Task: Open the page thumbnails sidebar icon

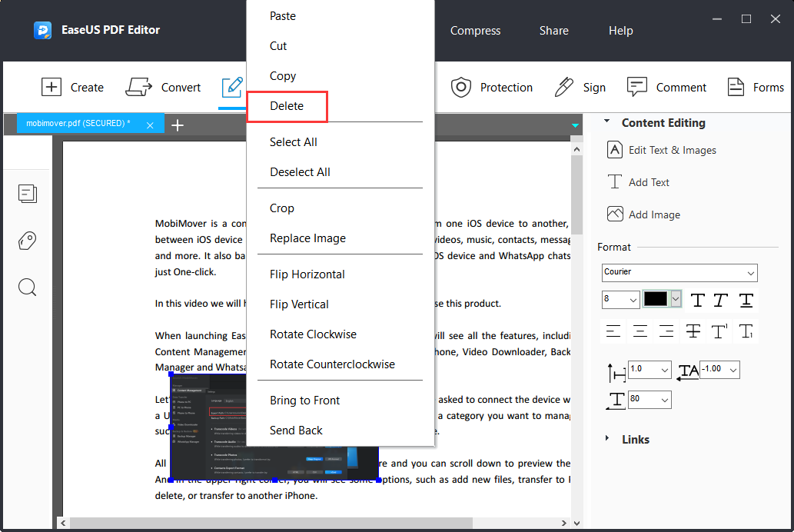Action: [28, 194]
